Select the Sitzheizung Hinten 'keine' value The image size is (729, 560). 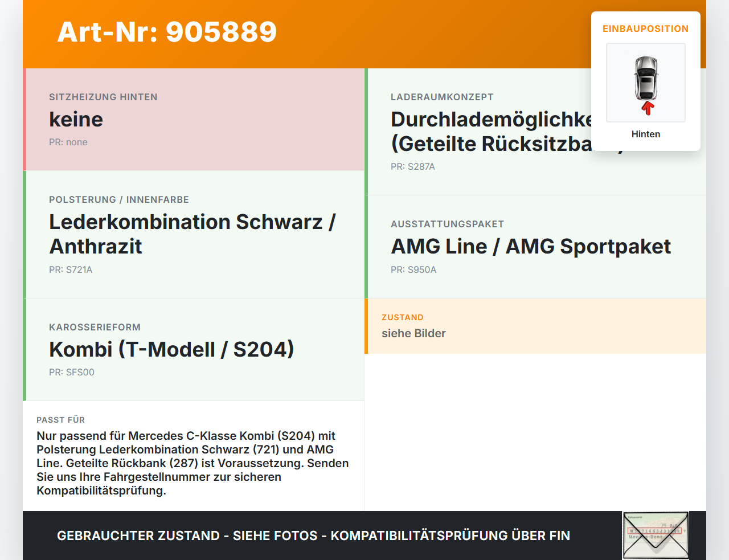(76, 119)
